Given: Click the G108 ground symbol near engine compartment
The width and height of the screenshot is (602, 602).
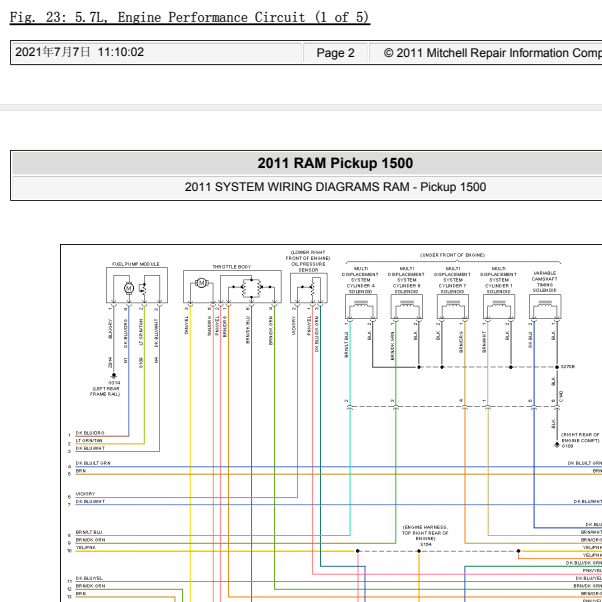Looking at the screenshot, I should coord(557,445).
